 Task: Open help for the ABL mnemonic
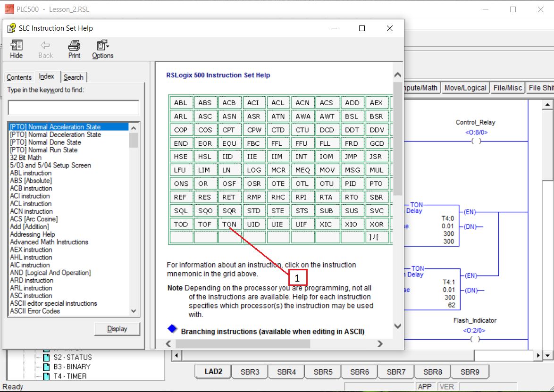181,103
